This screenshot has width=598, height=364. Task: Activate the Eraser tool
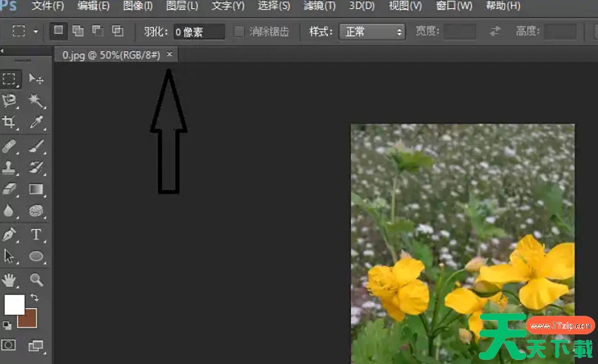[x=10, y=189]
